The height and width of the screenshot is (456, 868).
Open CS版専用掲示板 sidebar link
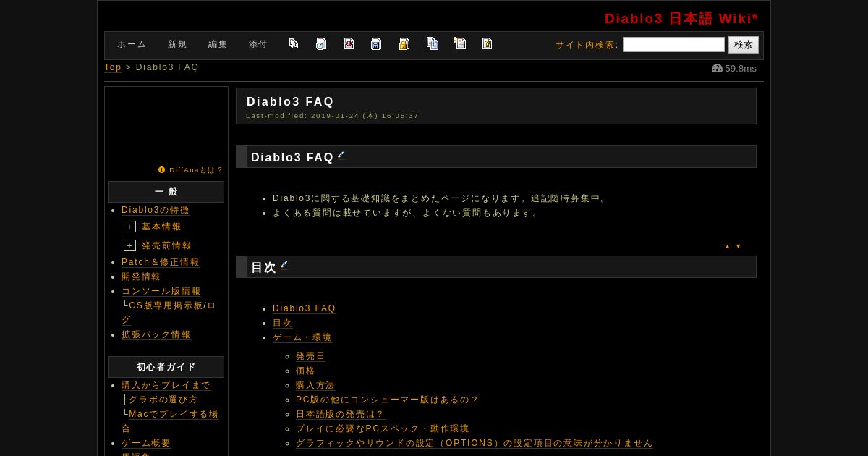[166, 305]
